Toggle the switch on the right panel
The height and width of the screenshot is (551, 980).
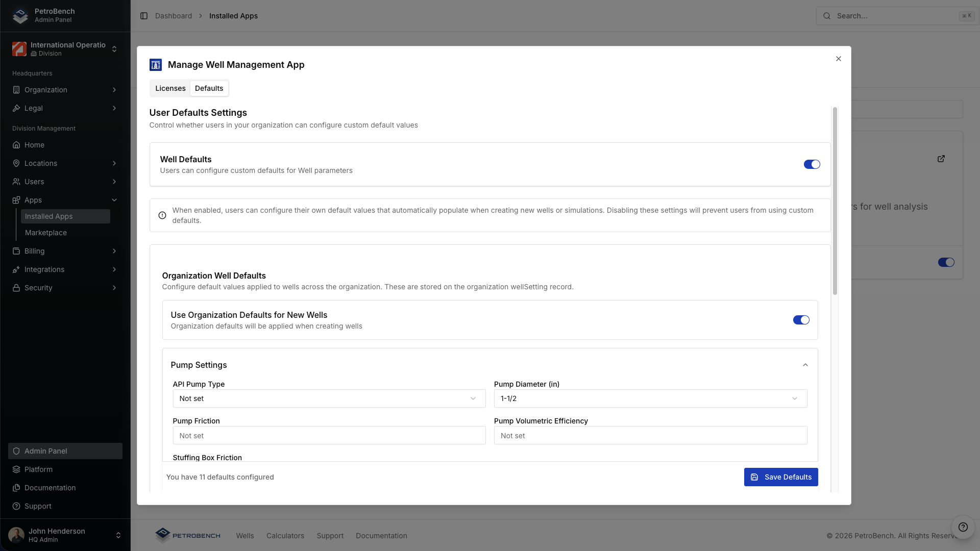[x=947, y=262]
